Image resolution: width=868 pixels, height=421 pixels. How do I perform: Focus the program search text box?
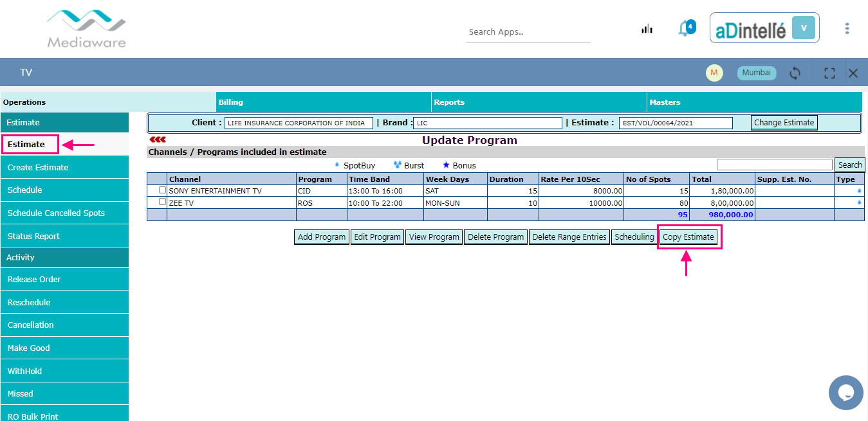pyautogui.click(x=775, y=165)
